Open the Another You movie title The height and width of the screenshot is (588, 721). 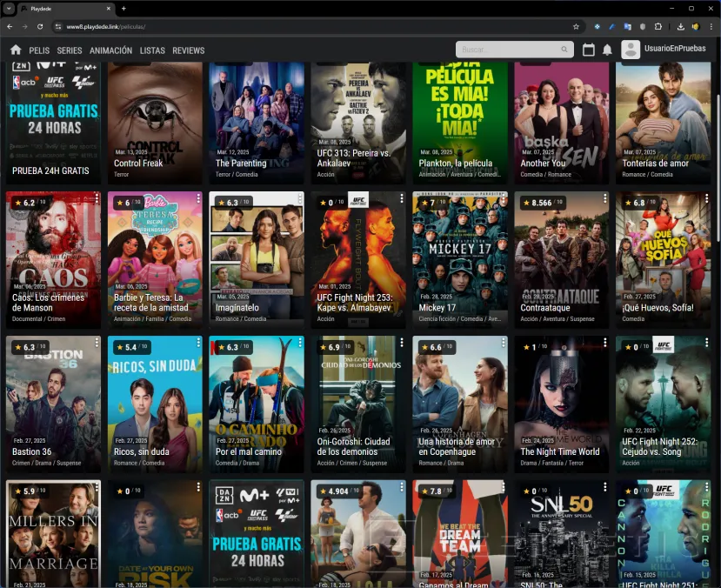pos(543,164)
